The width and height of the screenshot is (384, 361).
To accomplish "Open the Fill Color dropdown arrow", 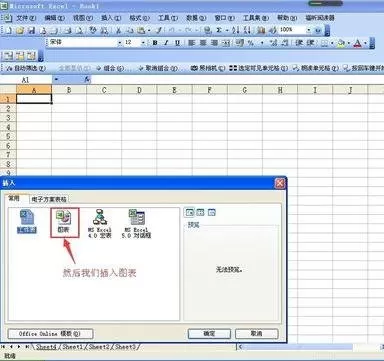I will [348, 43].
